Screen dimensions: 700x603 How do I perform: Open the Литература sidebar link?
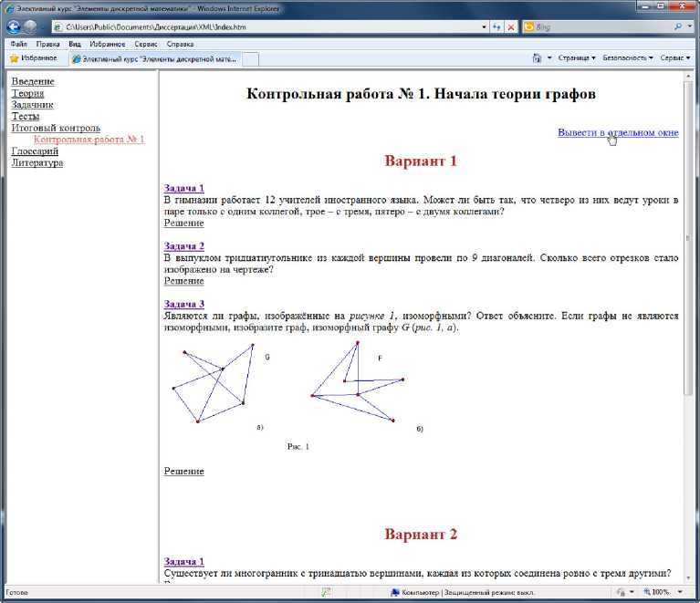[x=37, y=163]
